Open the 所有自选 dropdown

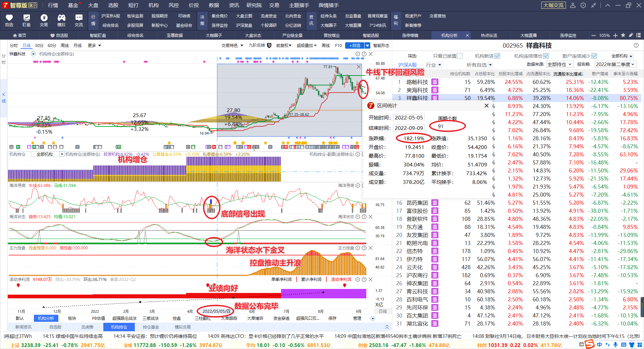tap(479, 65)
